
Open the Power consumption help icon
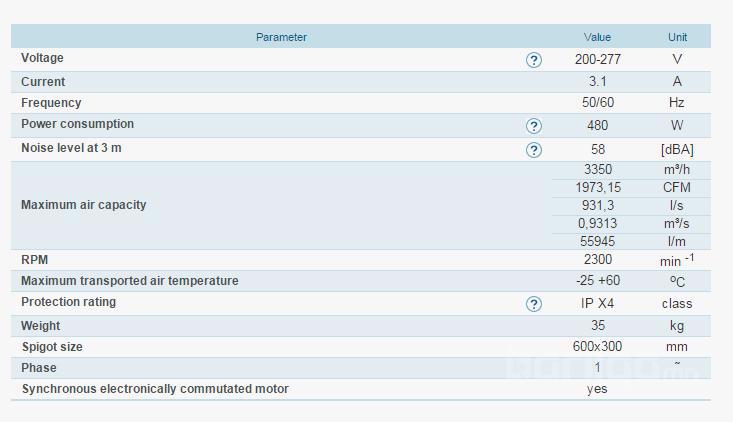click(534, 126)
